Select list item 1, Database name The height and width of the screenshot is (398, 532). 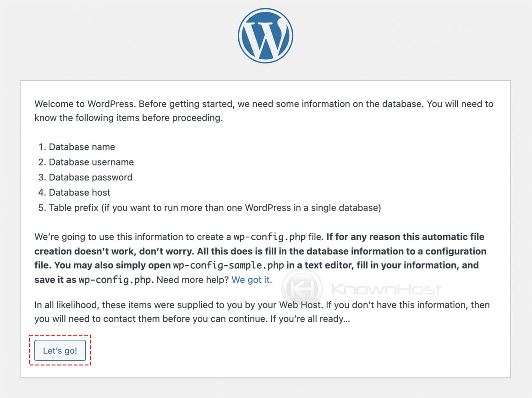pos(82,147)
